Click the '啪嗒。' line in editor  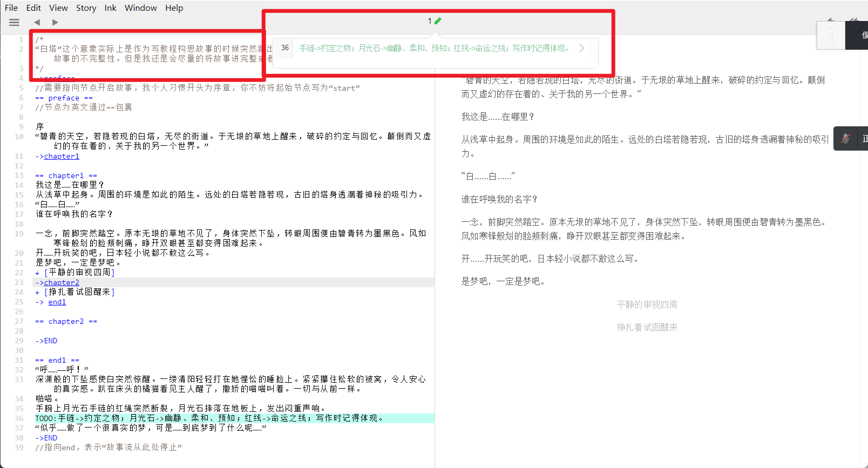[x=47, y=399]
